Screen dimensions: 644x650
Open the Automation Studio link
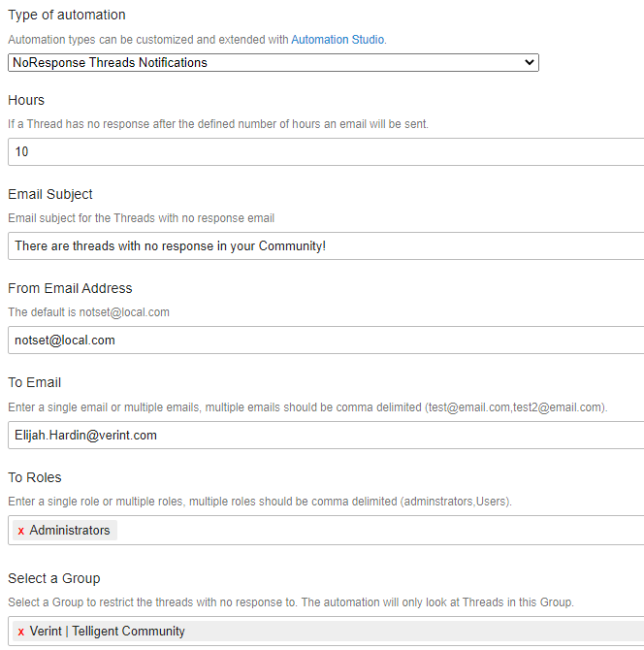coord(338,40)
